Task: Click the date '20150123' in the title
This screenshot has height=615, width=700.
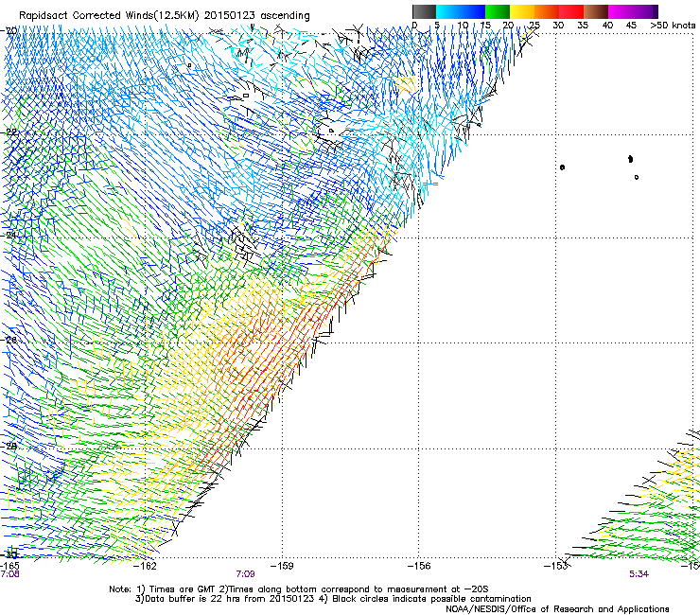Action: [x=230, y=15]
